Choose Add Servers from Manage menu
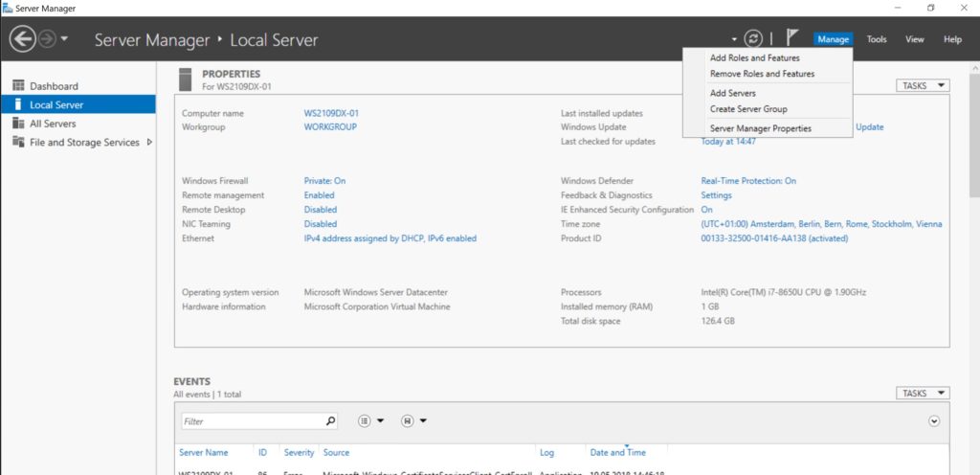 732,93
